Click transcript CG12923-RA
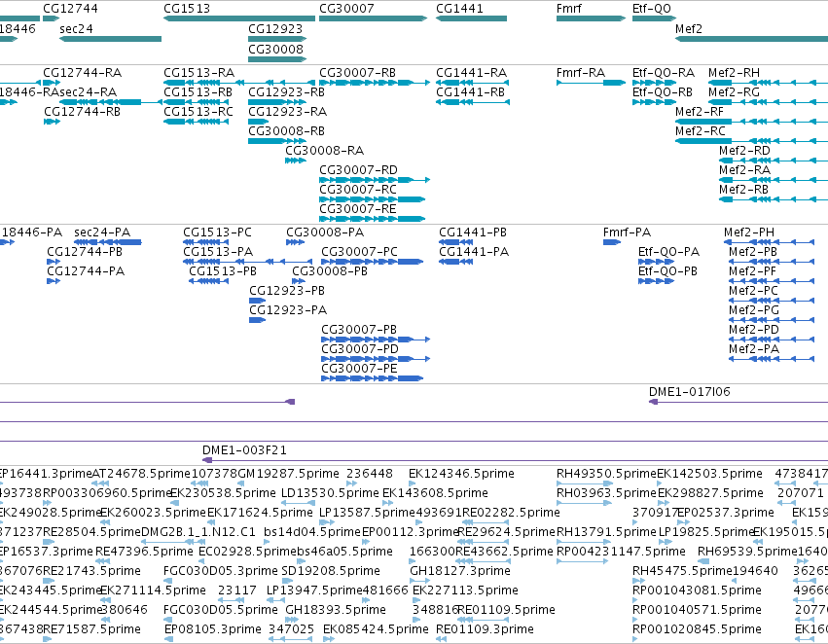 (288, 111)
